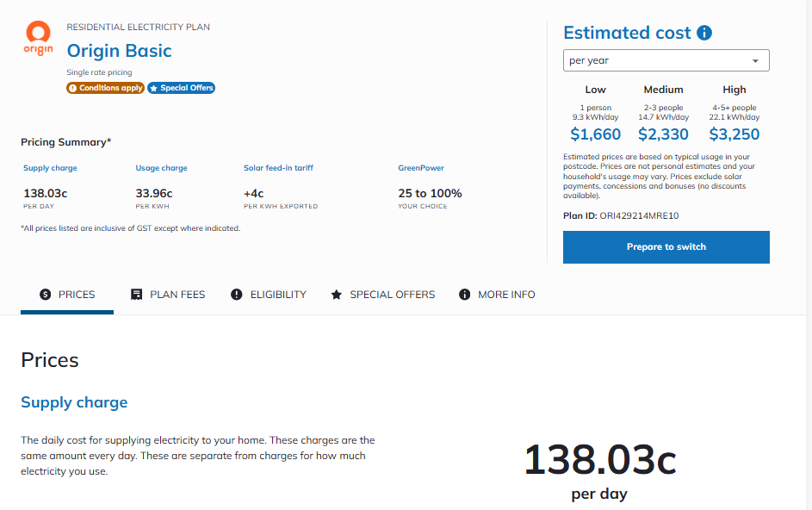Open the Estimated cost info icon
The width and height of the screenshot is (812, 510).
(x=704, y=33)
